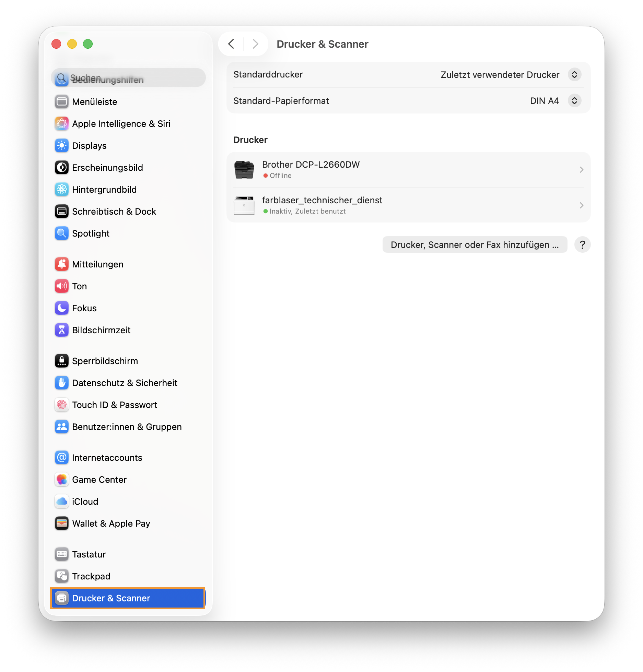Go to Schreibtisch & Dock pane
Viewport: 643px width, 672px height.
coord(114,212)
